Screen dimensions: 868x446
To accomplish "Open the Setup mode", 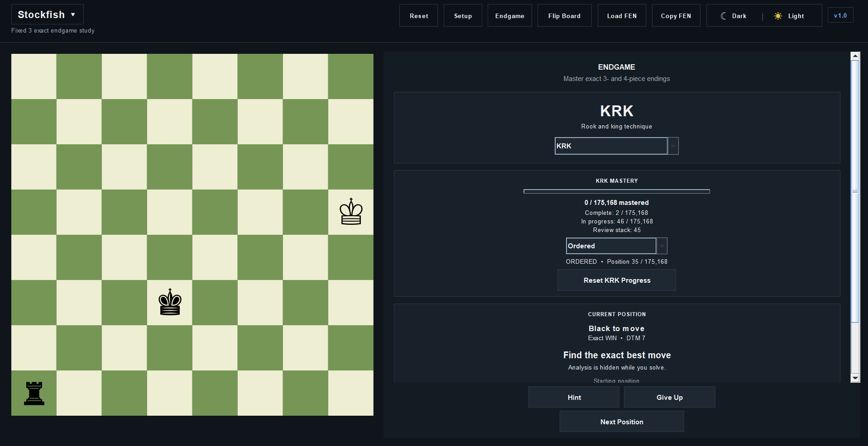I will [463, 16].
